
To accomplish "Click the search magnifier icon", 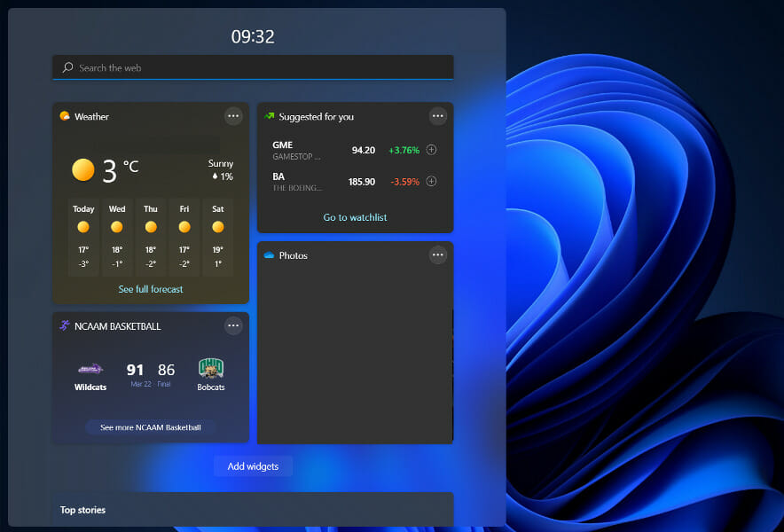I will click(x=67, y=66).
